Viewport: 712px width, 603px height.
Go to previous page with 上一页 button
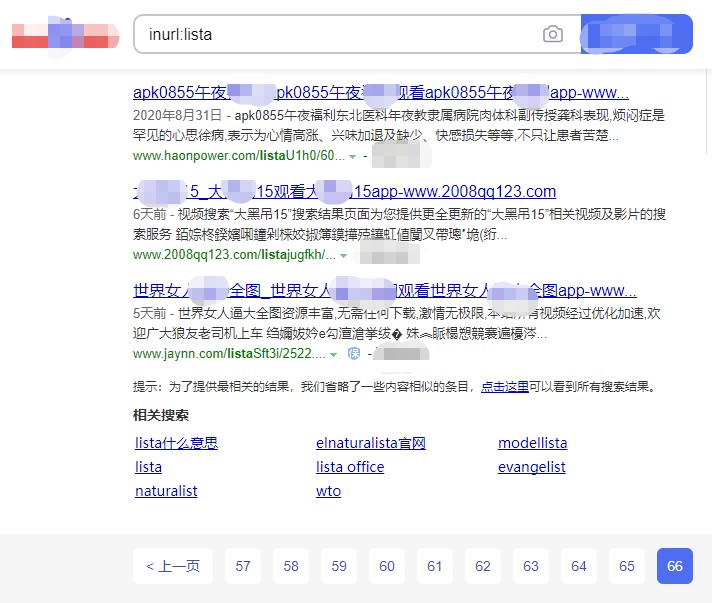coord(173,566)
